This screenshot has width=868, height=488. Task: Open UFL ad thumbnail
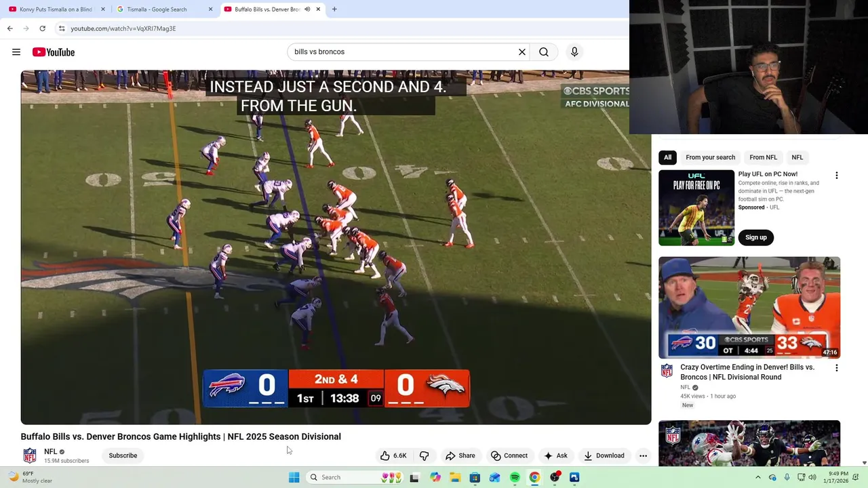click(x=696, y=207)
